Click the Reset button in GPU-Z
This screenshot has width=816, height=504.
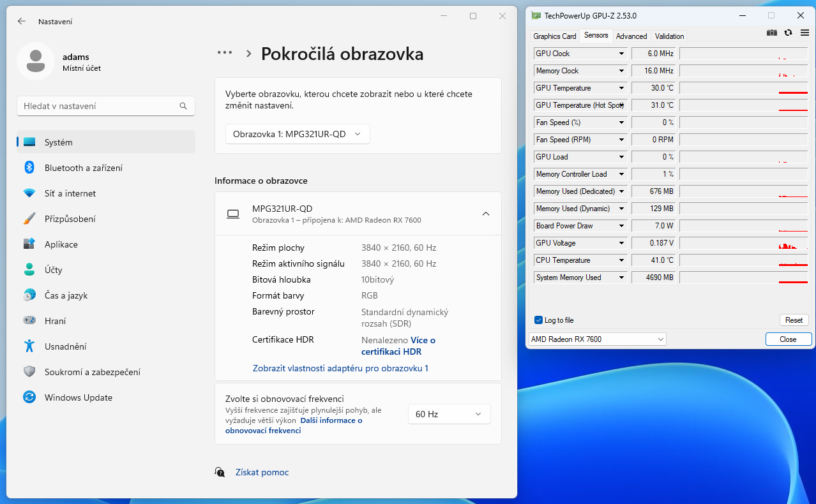pos(794,320)
